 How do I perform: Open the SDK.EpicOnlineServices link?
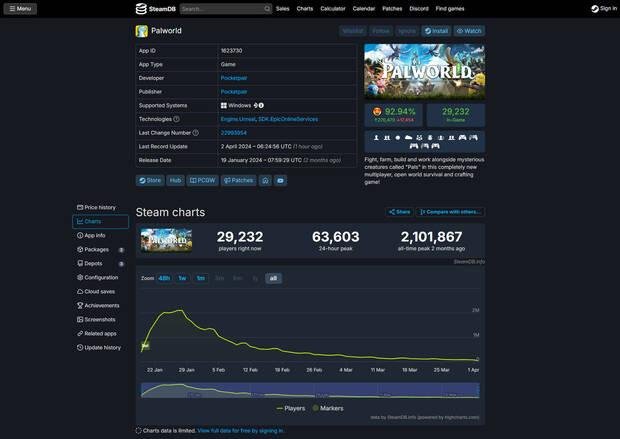pyautogui.click(x=288, y=119)
